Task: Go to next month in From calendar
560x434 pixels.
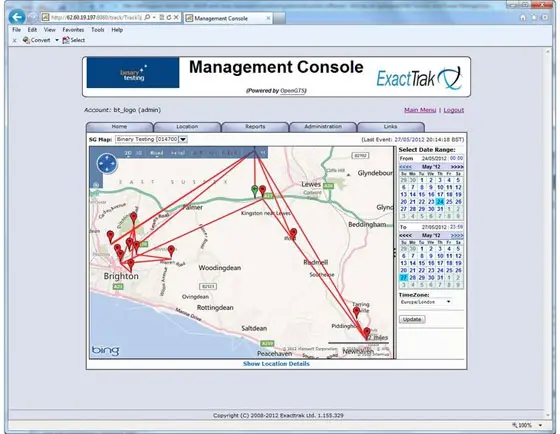Action: pos(457,167)
